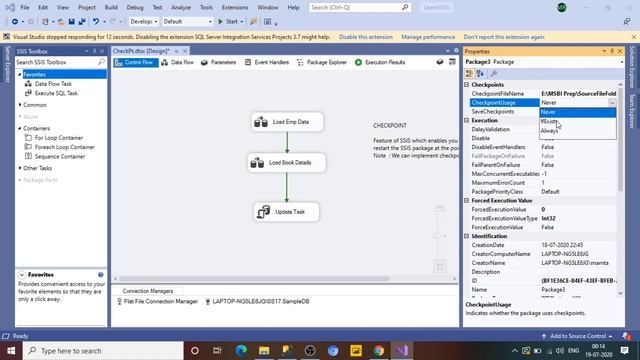
Task: Select the LAPTOP-NGSLE6JG\SS17.SampleDB connection
Action: 257,302
